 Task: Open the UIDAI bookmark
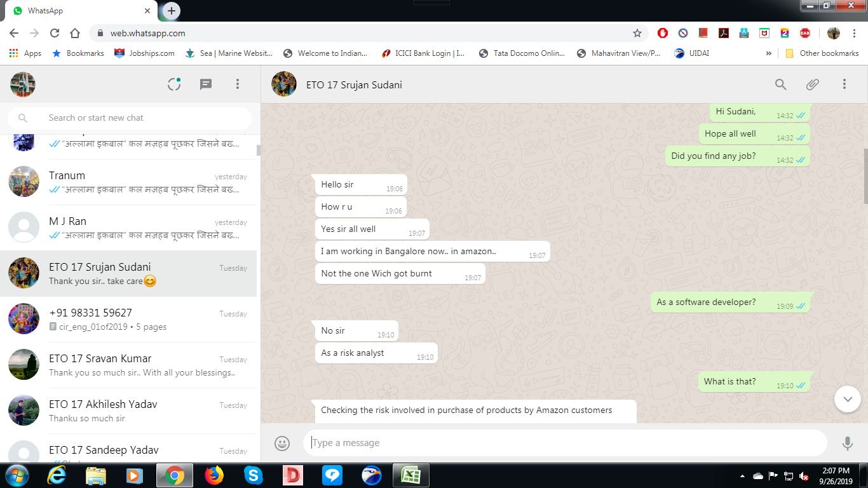[693, 53]
